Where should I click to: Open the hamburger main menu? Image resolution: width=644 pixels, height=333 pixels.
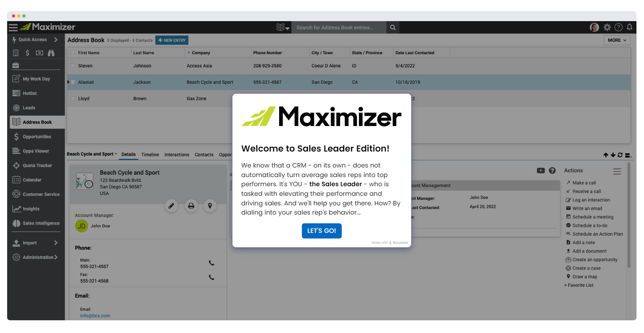pyautogui.click(x=13, y=28)
